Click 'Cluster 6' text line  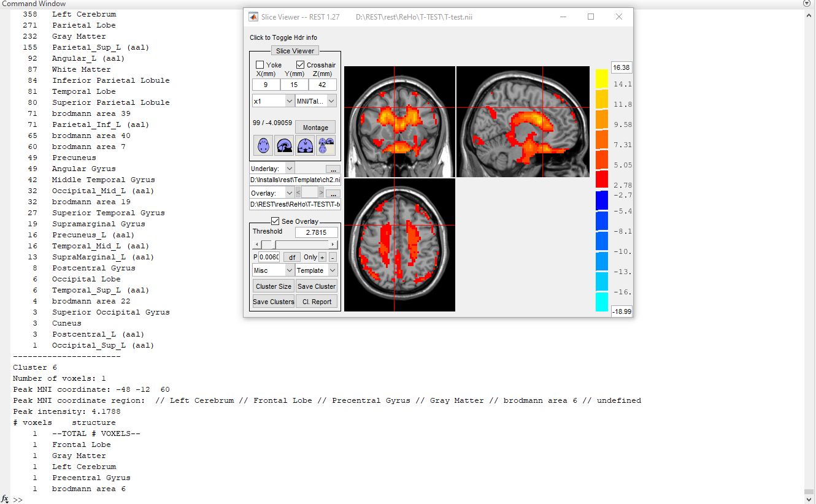click(35, 367)
